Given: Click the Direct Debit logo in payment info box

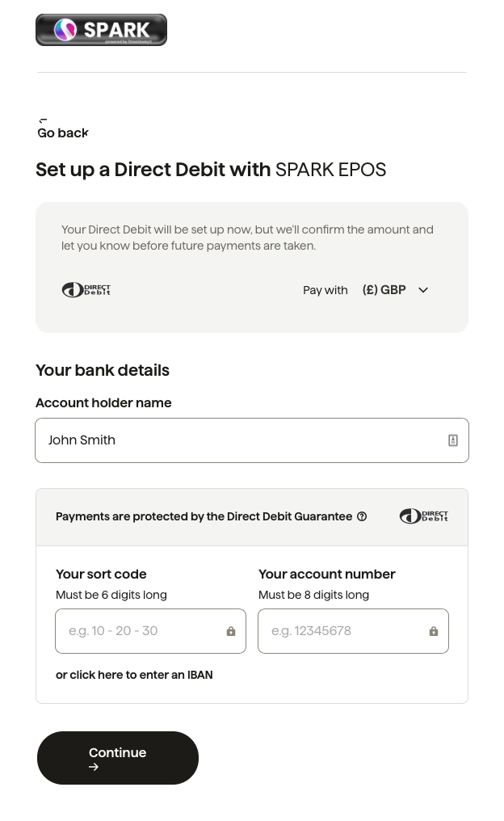Looking at the screenshot, I should pyautogui.click(x=86, y=289).
